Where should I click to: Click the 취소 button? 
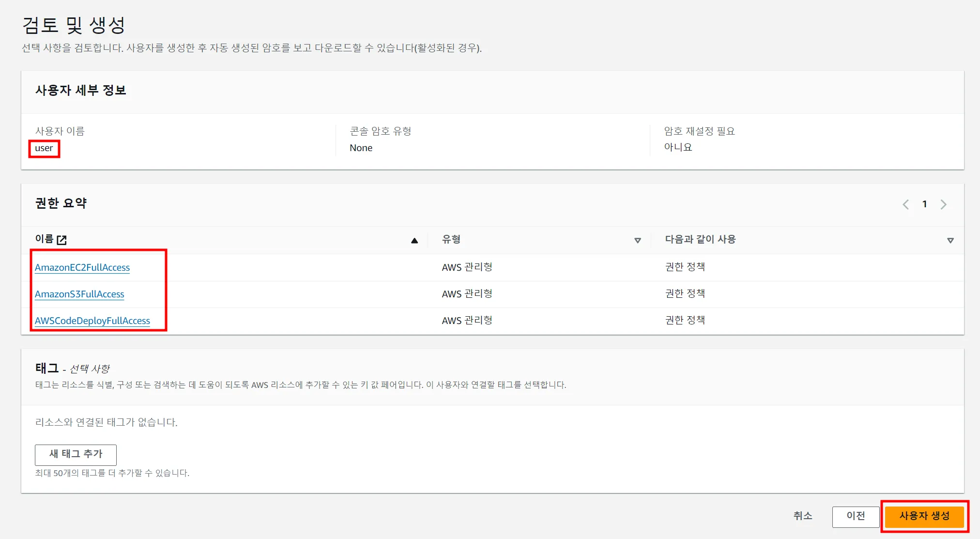click(x=803, y=516)
